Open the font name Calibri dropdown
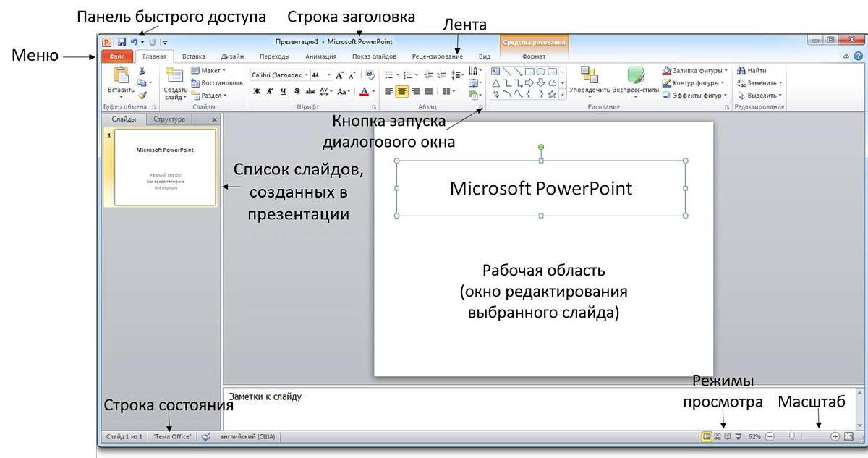The width and height of the screenshot is (868, 458). click(x=306, y=75)
